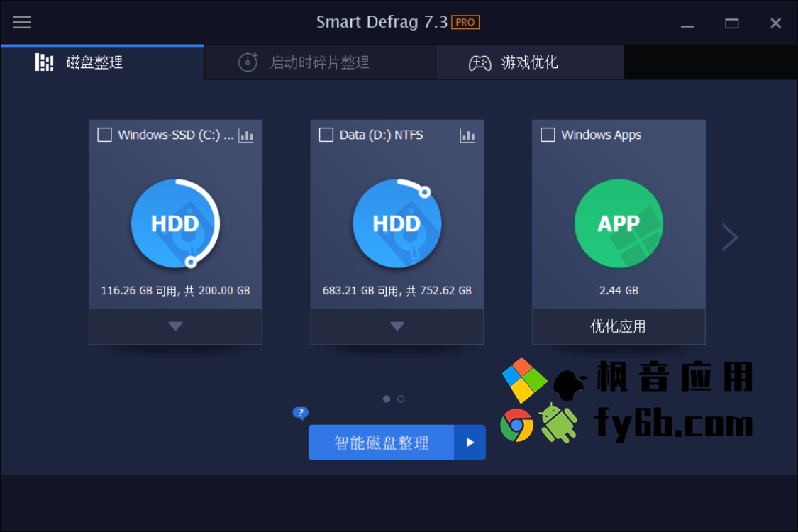The image size is (798, 532).
Task: Open the blue question mark help bubble
Action: coord(301,412)
